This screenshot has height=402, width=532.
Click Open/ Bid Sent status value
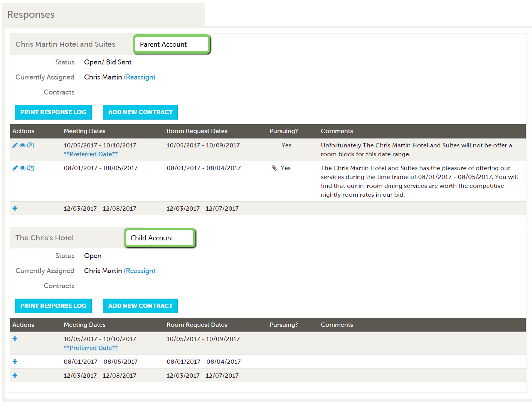pyautogui.click(x=108, y=62)
